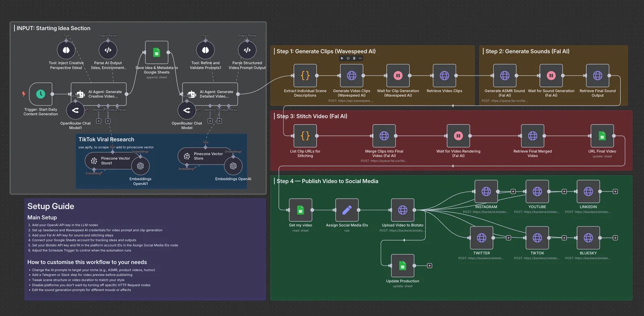Select the Trigger: Start Daily Content Generation node
644x316 pixels.
pos(41,94)
